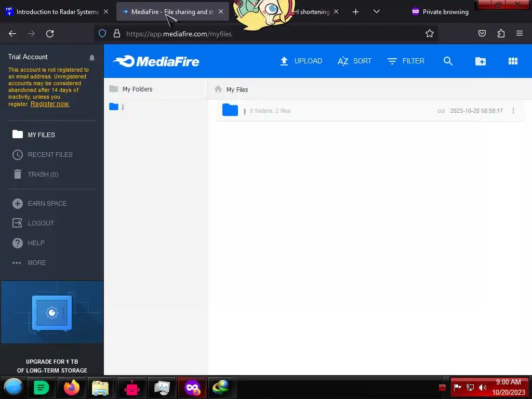Click the Save to Pocket icon

(482, 33)
